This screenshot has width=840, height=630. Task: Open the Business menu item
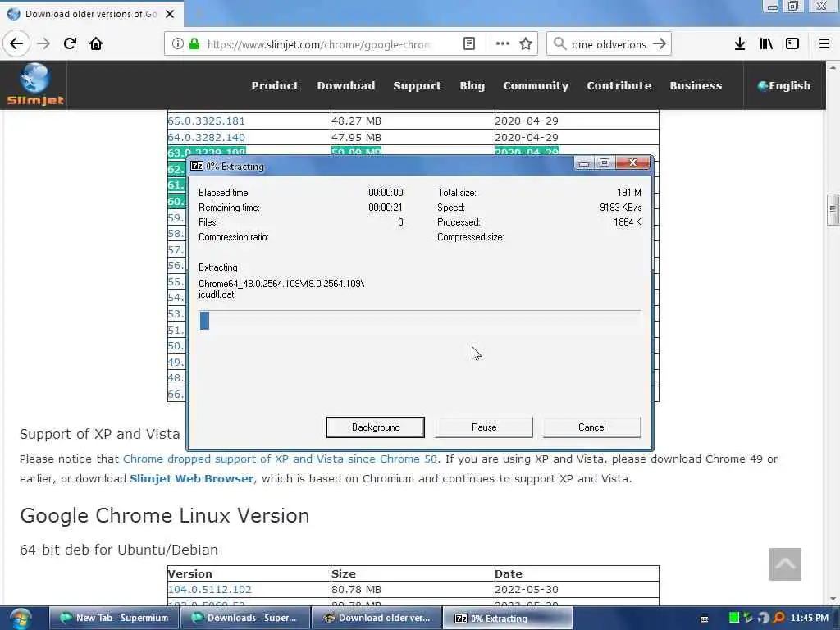coord(696,85)
